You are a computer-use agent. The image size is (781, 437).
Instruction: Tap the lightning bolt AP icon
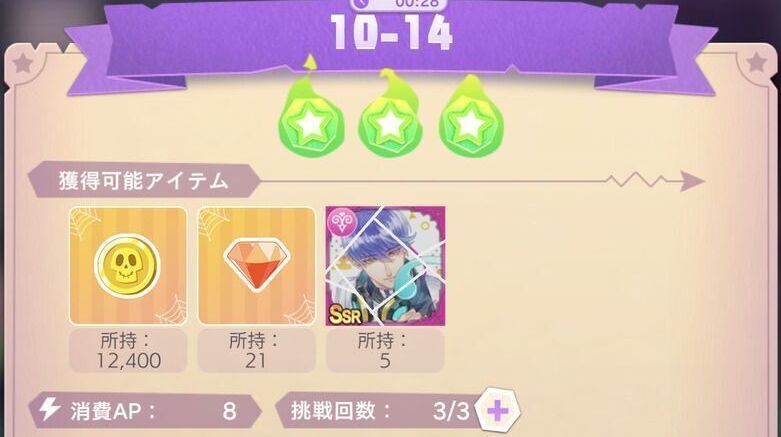49,409
